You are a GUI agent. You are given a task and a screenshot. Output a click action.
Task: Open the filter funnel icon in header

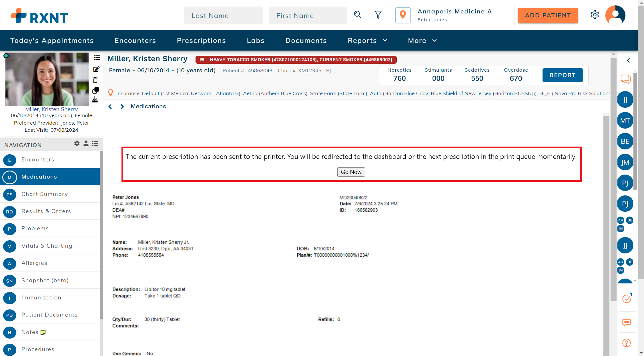pyautogui.click(x=378, y=15)
